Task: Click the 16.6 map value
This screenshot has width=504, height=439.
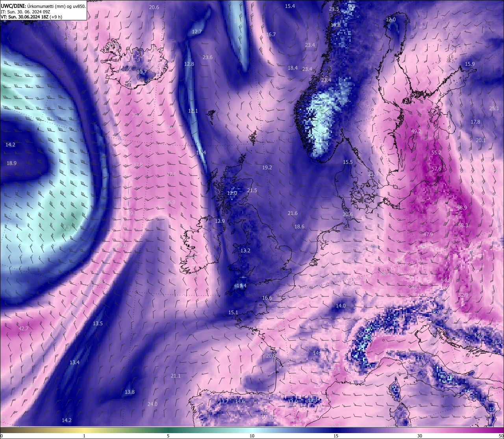Action: click(x=267, y=298)
